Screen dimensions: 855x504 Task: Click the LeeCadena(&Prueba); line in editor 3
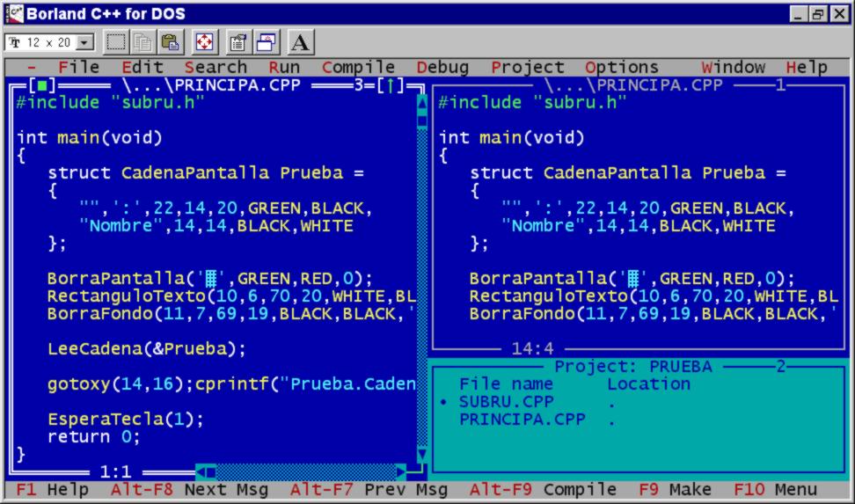(147, 348)
